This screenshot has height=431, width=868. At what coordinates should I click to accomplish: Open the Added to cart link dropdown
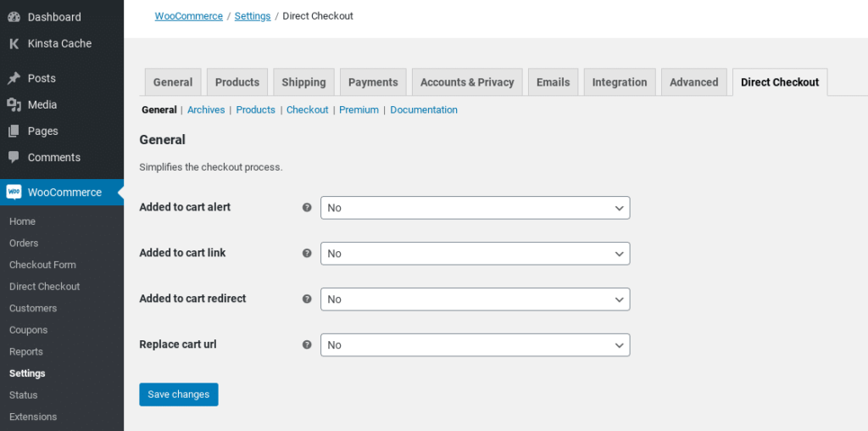point(475,254)
